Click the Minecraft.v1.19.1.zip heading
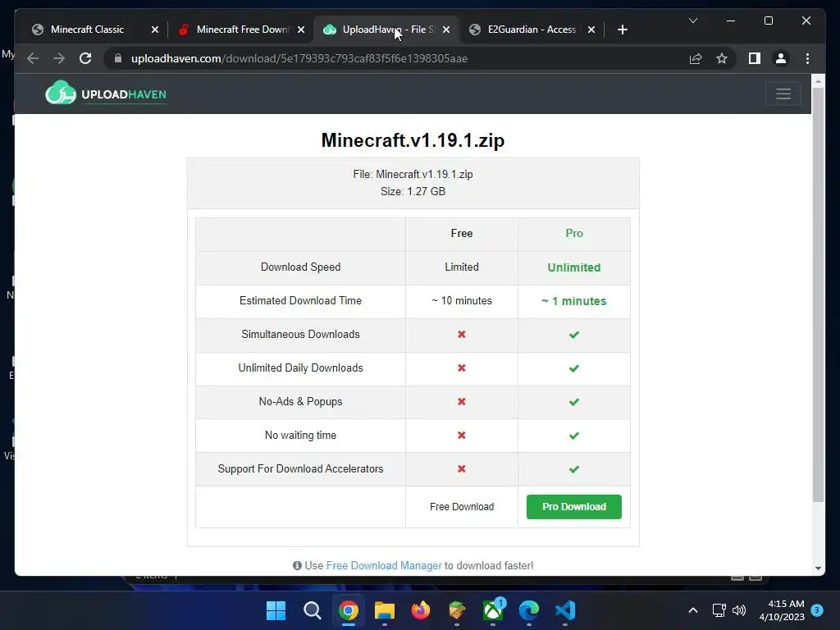Screen dimensions: 840x630 point(413,140)
